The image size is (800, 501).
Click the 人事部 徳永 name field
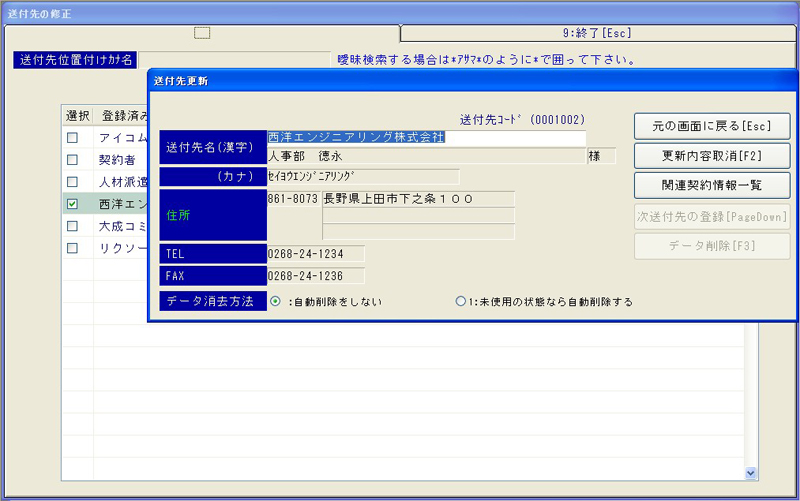(425, 156)
